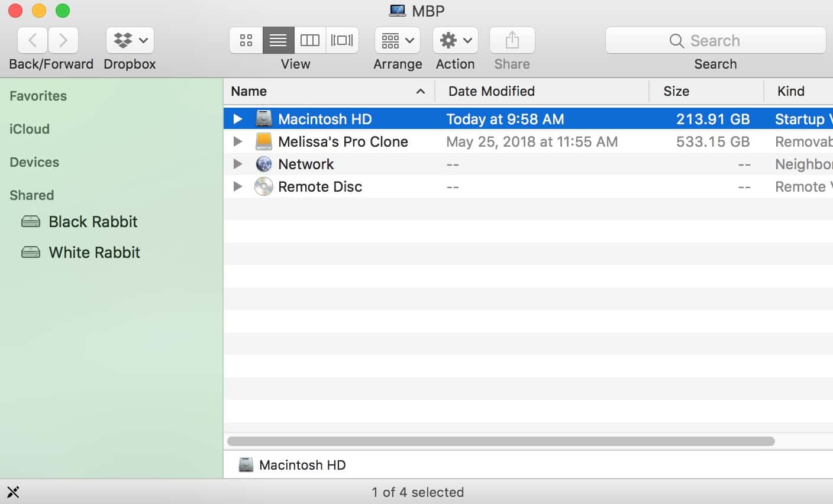Switch to icon view
Viewport: 833px width, 504px height.
pos(246,40)
